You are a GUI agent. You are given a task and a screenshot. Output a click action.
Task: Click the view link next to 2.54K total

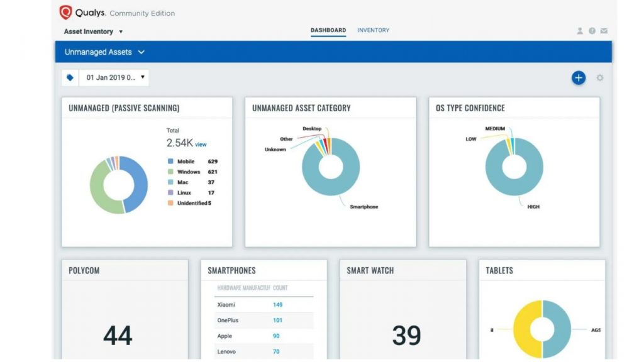[200, 143]
